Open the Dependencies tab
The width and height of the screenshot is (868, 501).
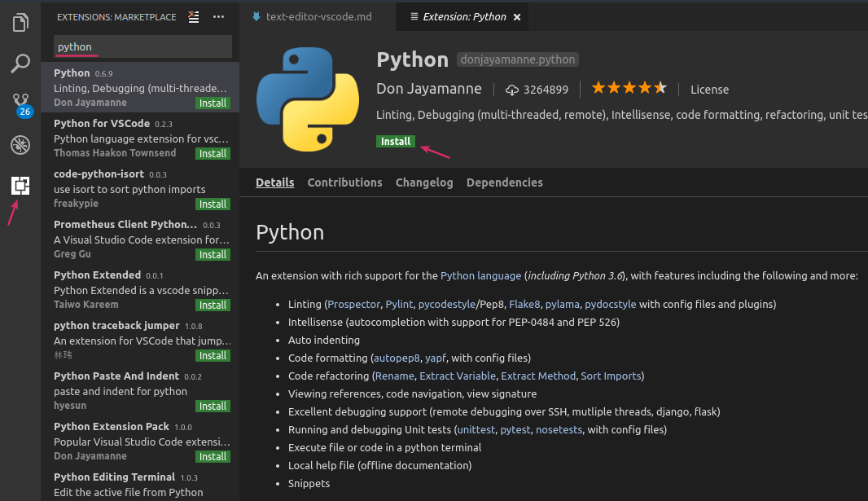point(504,182)
